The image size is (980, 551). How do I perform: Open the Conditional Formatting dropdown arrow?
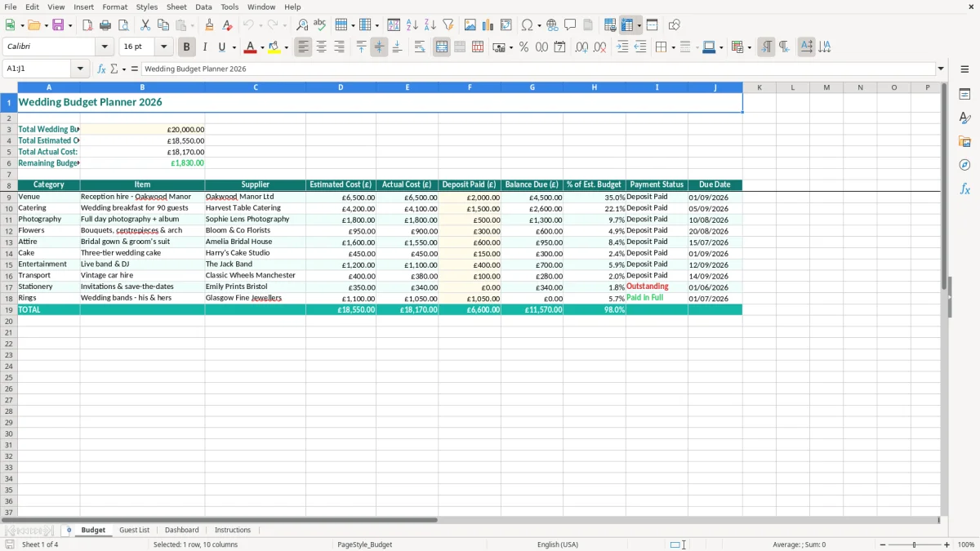[749, 47]
